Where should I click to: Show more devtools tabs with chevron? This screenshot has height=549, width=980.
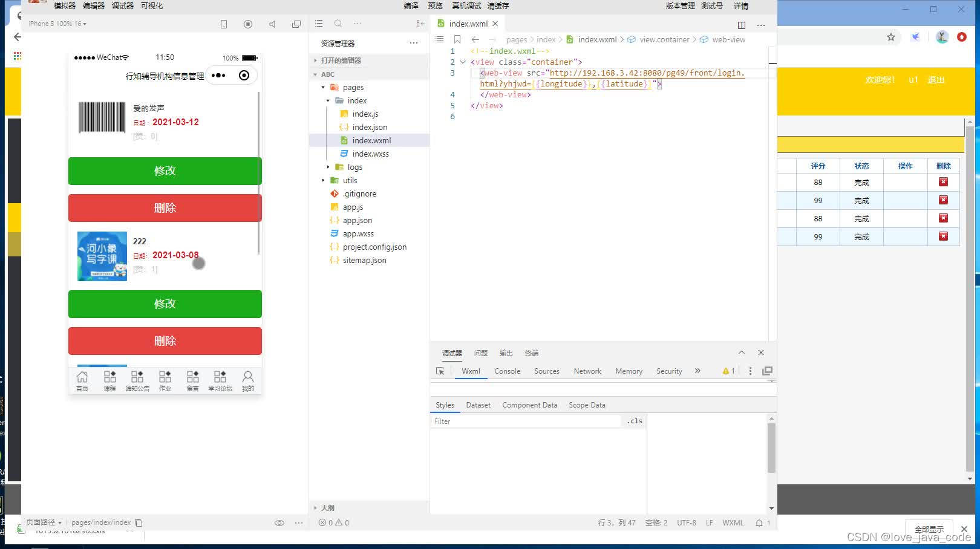(x=697, y=371)
